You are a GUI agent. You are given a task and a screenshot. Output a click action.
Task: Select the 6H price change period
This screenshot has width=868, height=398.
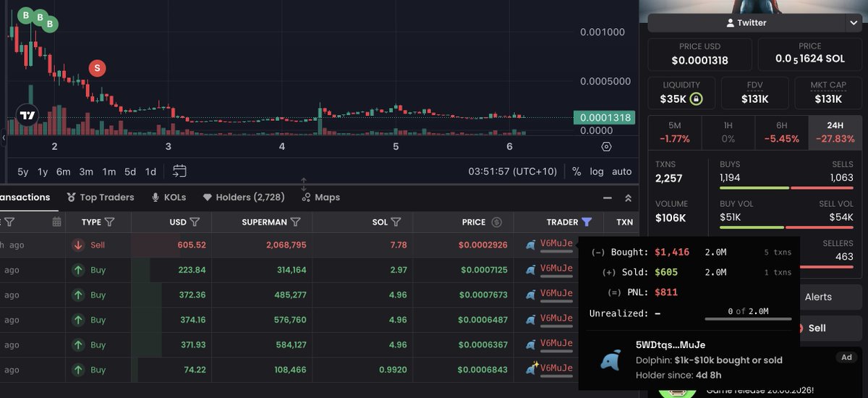pyautogui.click(x=781, y=132)
